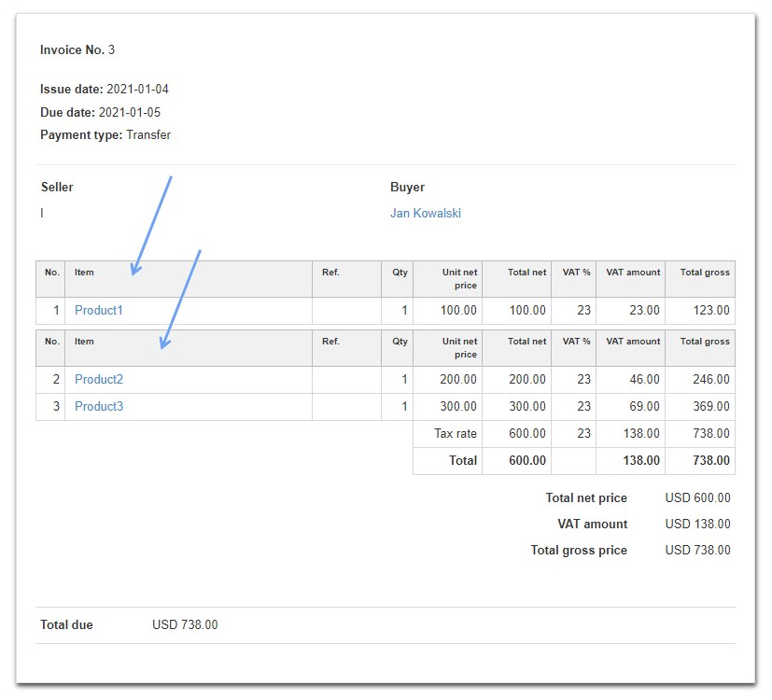Select the USD 738.00 total gross price

(697, 550)
